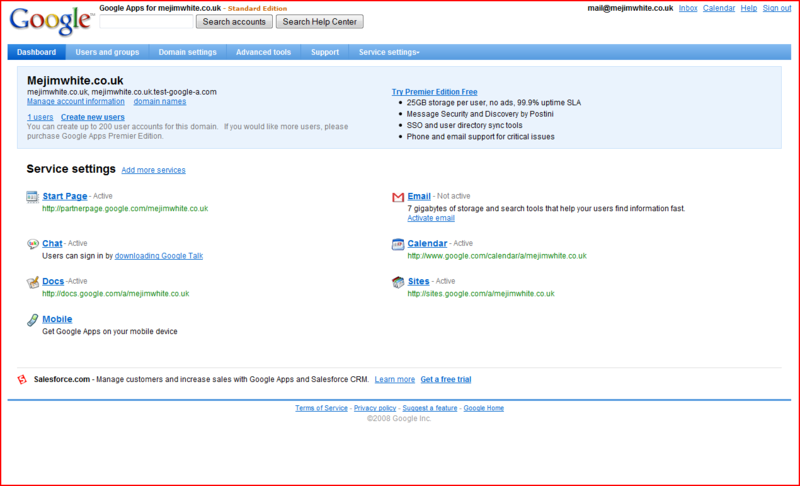
Task: Click the Mejimwhite.co.uk domain heading
Action: pos(75,81)
